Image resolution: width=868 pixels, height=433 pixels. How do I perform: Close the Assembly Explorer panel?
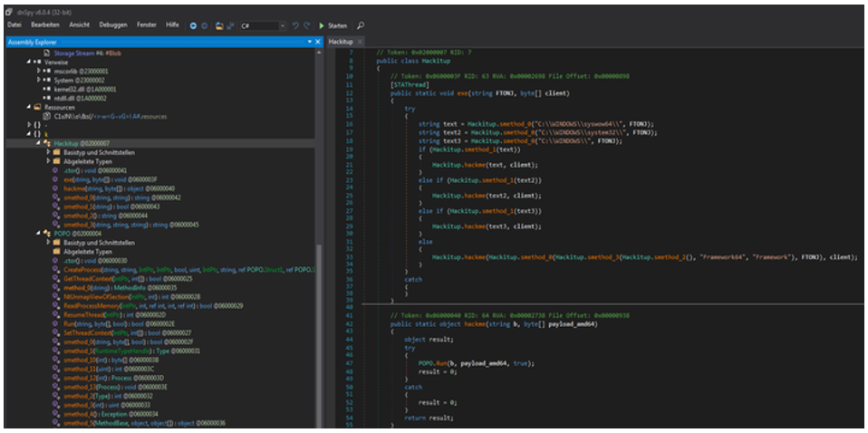coord(317,42)
